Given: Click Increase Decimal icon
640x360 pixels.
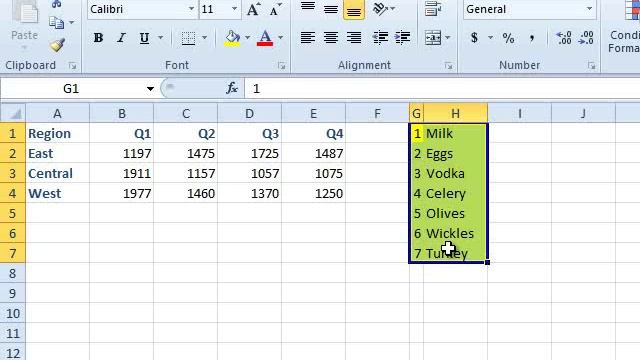Looking at the screenshot, I should [x=564, y=38].
